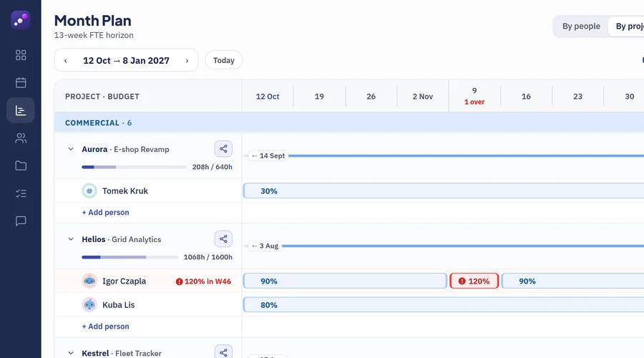Click Helios's 3 Aug start marker

pos(265,246)
